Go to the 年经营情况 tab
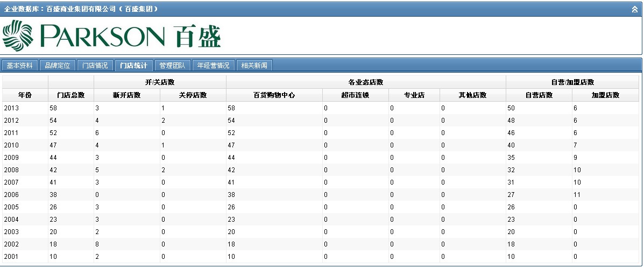 point(214,66)
